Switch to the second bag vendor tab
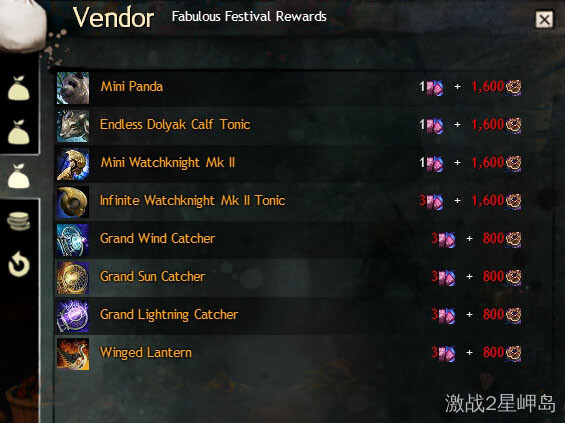 [19, 132]
